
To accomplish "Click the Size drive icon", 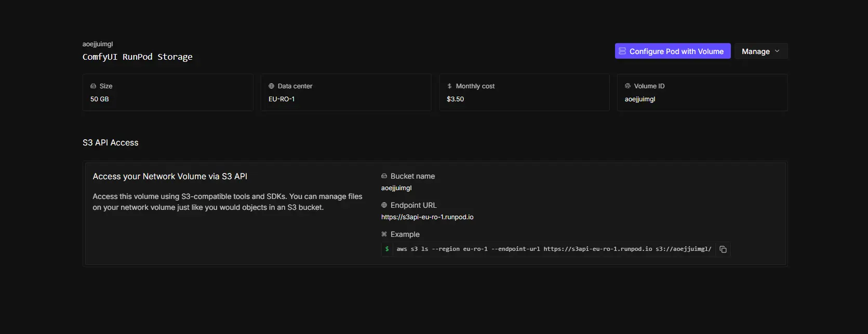I will click(94, 86).
